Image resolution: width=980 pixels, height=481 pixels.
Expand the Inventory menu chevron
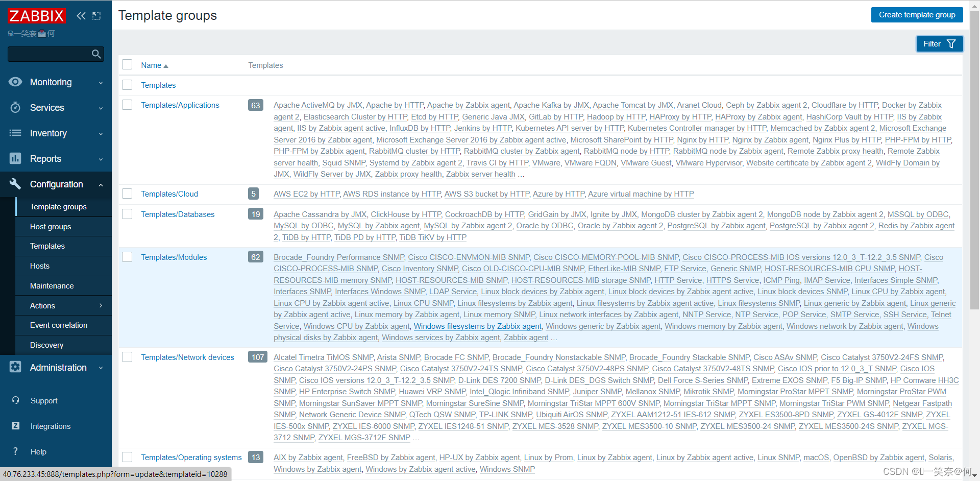[x=101, y=134]
